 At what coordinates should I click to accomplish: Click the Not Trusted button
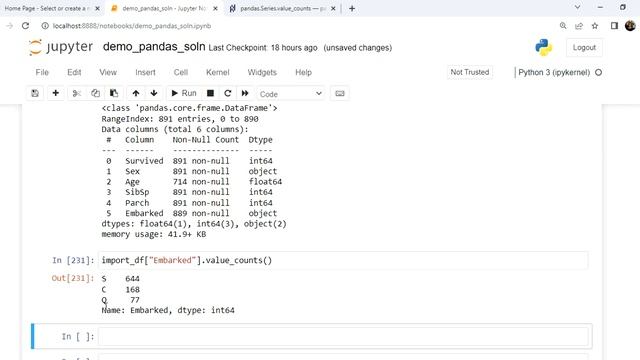[x=469, y=72]
